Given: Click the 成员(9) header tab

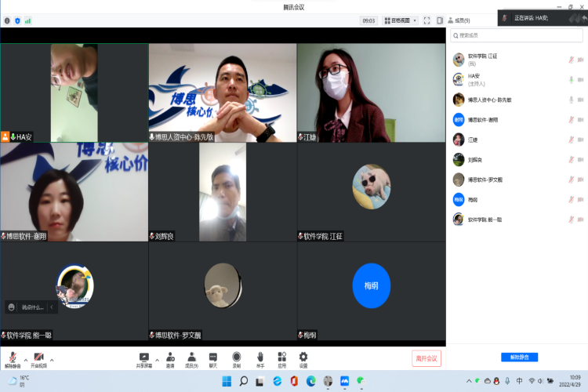Looking at the screenshot, I should pyautogui.click(x=459, y=20).
